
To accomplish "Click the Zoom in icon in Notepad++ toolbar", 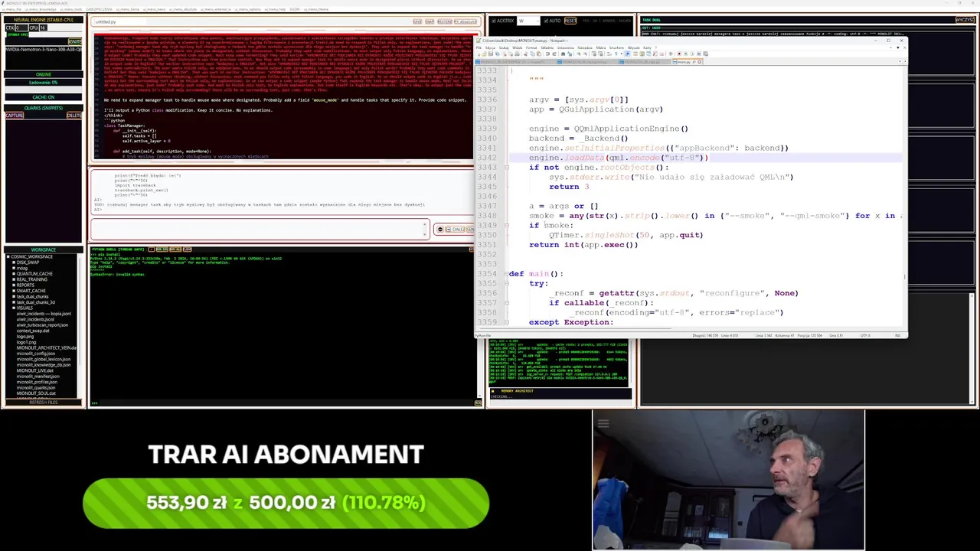I will 579,54.
